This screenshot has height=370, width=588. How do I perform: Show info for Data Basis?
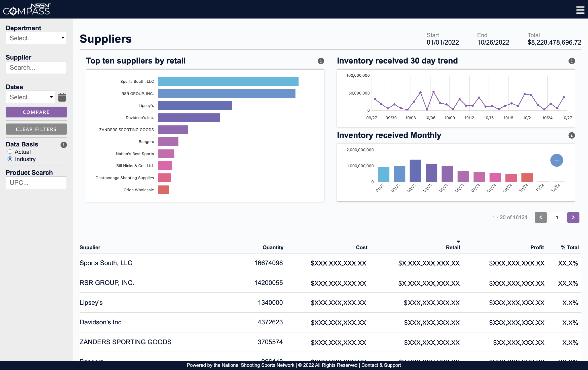point(64,145)
